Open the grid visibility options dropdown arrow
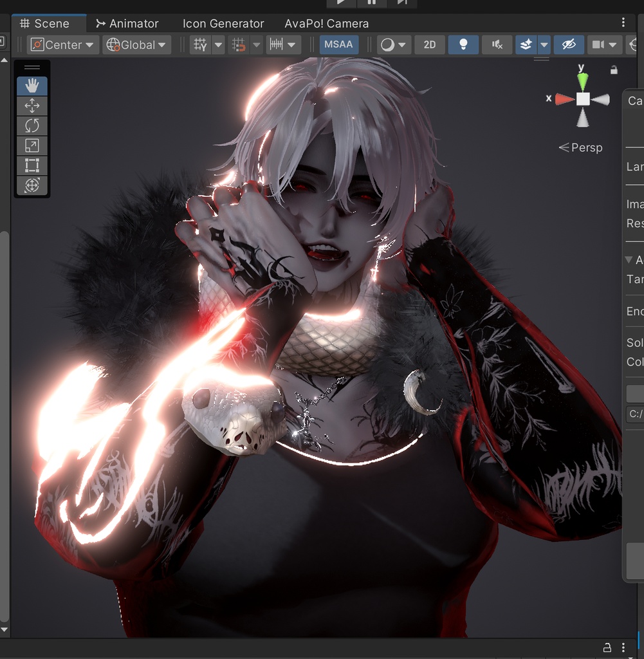644x659 pixels. click(219, 44)
